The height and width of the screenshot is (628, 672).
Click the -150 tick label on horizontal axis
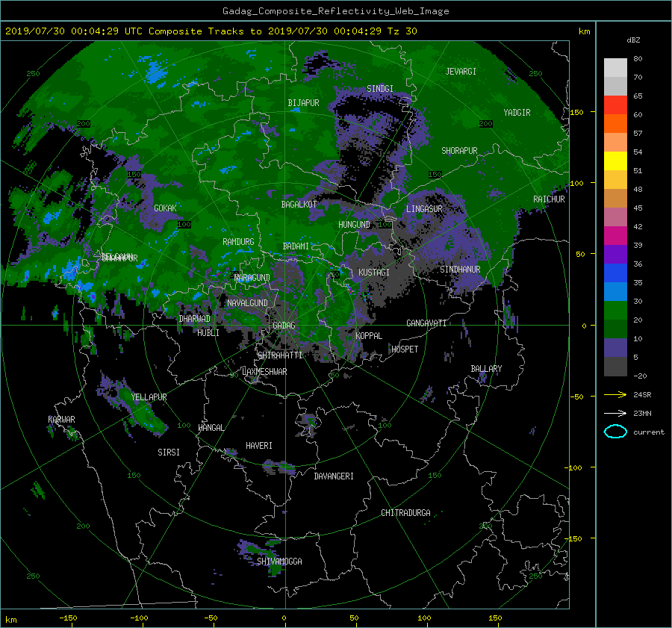coord(68,618)
